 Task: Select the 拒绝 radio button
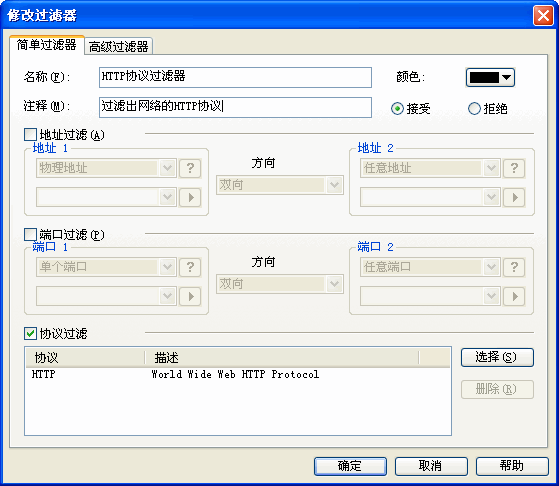click(474, 108)
